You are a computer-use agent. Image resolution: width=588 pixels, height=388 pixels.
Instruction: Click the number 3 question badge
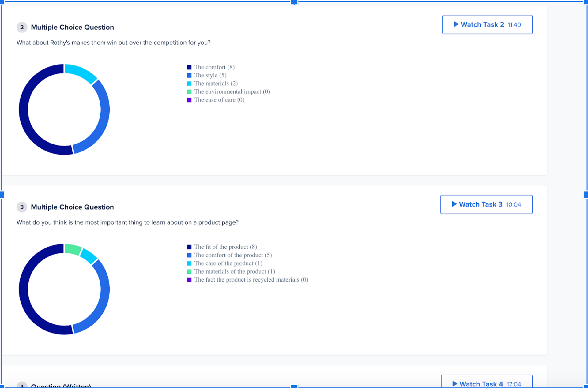pyautogui.click(x=22, y=207)
